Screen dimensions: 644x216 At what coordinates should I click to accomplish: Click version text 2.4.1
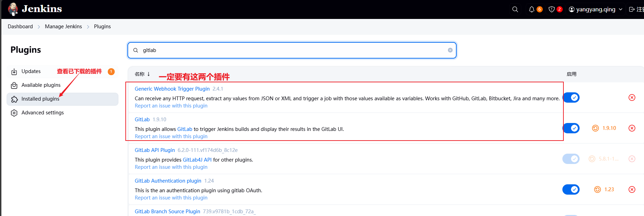pyautogui.click(x=218, y=89)
